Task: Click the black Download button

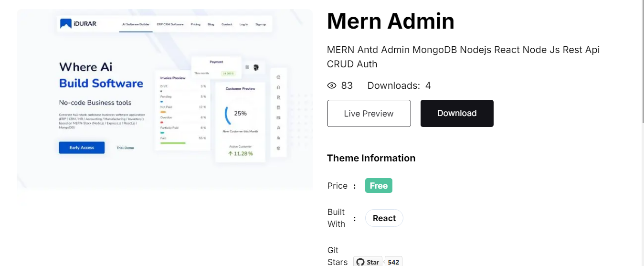Action: pyautogui.click(x=457, y=113)
